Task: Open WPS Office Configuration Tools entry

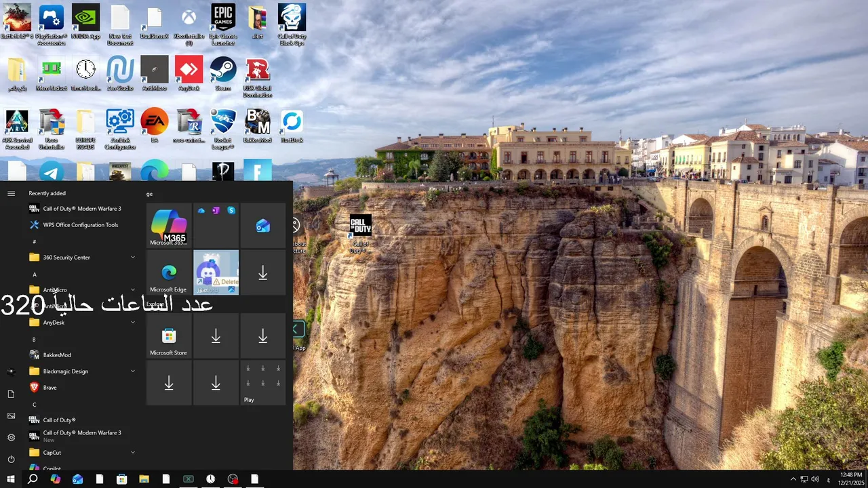Action: (x=81, y=225)
